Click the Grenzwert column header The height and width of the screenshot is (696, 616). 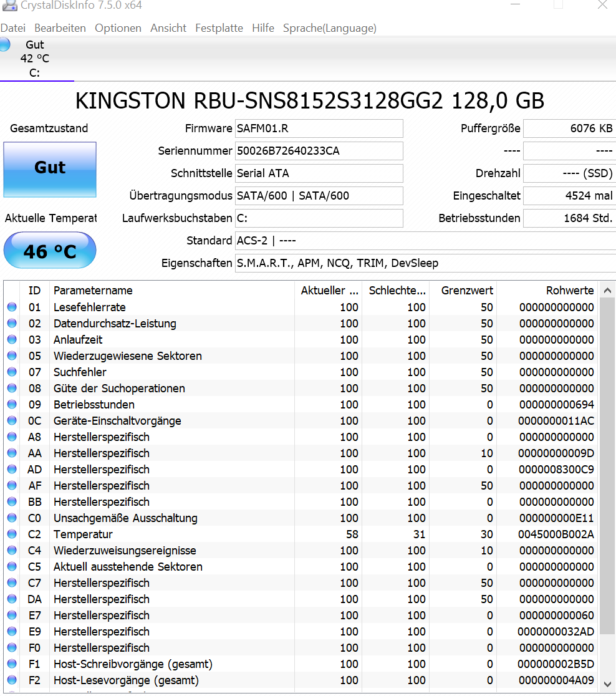tap(463, 290)
